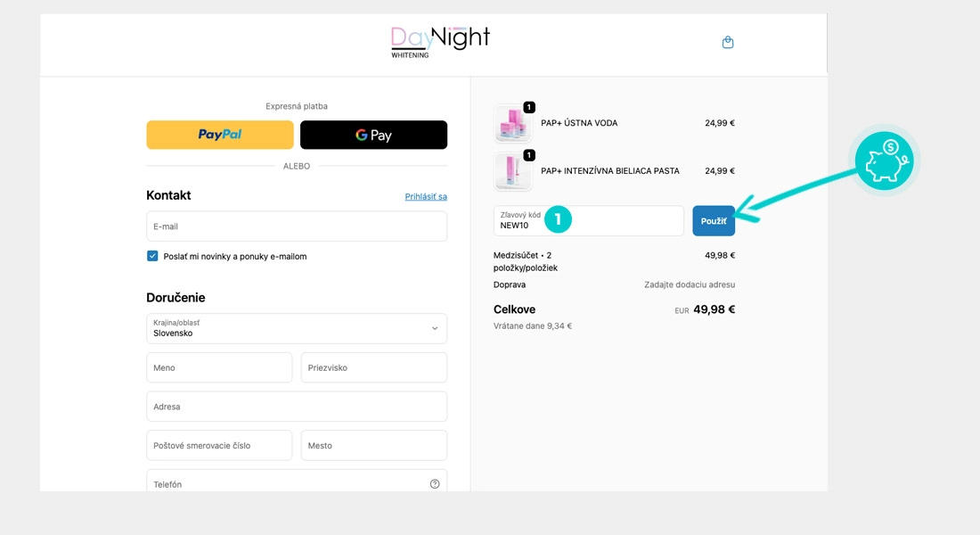This screenshot has width=980, height=535.
Task: Click Prihlásiť sa to sign in
Action: pos(426,196)
